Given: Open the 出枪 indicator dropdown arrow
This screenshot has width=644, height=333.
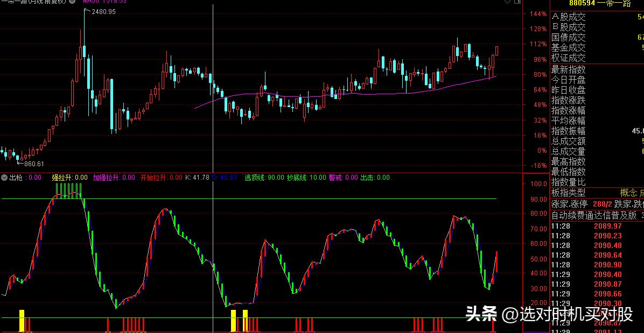Looking at the screenshot, I should (4, 178).
